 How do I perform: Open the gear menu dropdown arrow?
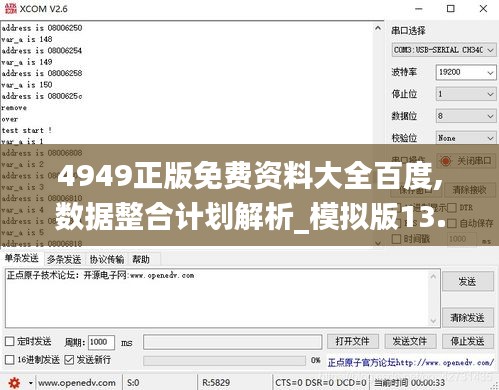tap(31, 383)
